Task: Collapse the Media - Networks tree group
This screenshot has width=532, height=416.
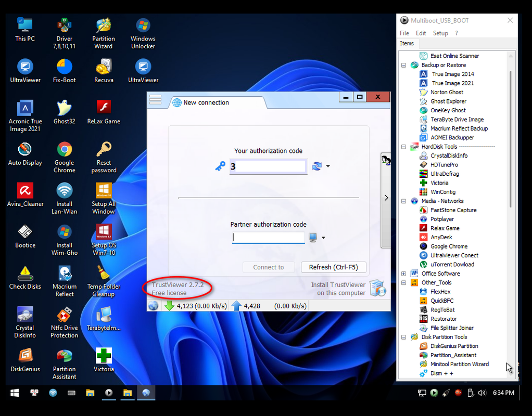Action: 404,201
